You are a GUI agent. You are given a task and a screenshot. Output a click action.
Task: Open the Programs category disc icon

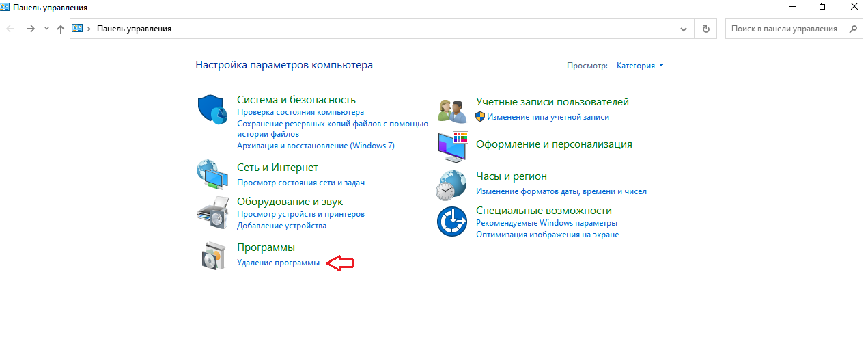click(x=212, y=256)
